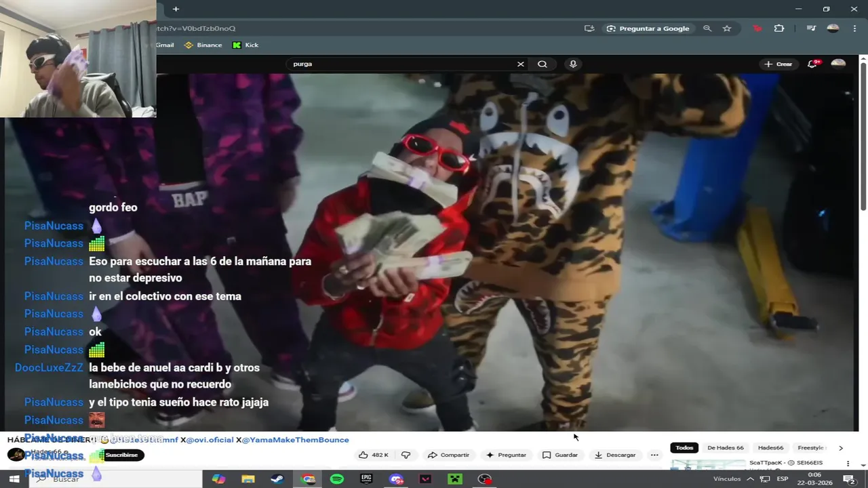Click the YouTube search magnifier button
The height and width of the screenshot is (488, 868).
click(542, 64)
